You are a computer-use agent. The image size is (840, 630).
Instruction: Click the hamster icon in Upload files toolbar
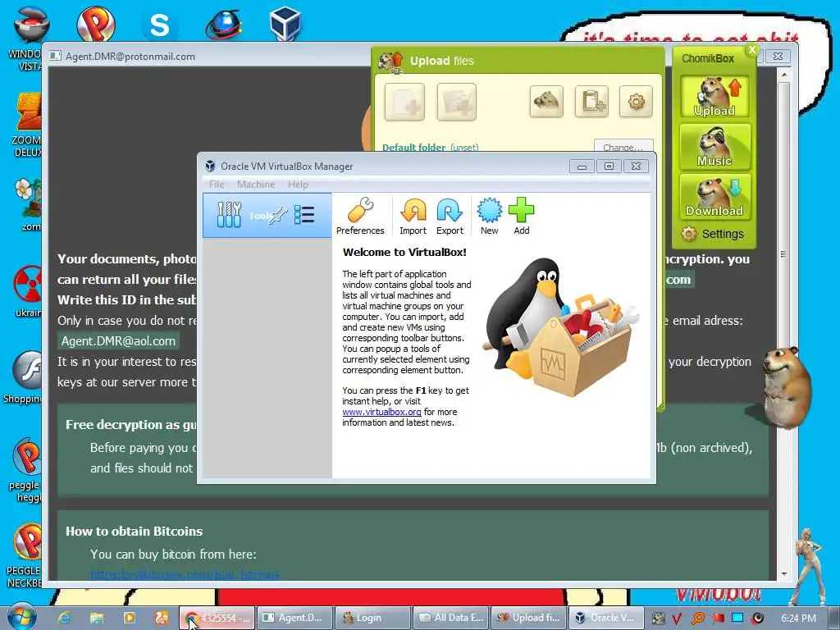coord(546,101)
